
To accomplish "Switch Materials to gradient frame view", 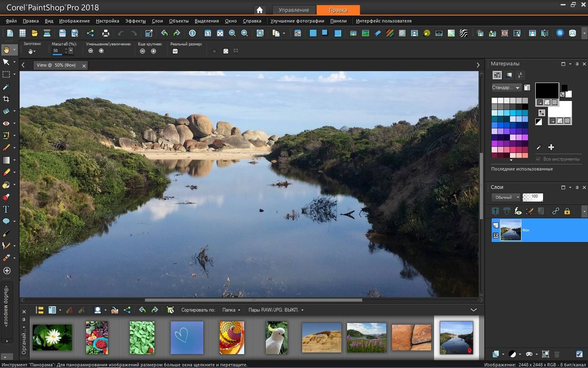I will [509, 75].
